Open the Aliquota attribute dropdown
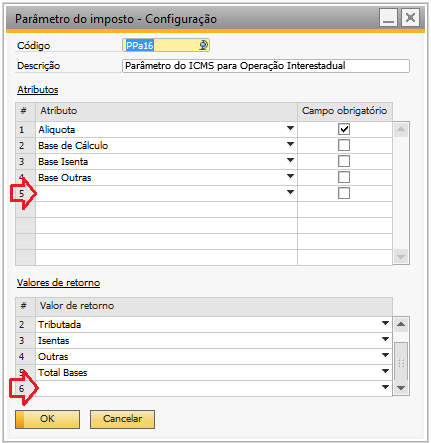Viewport: 431px width, 443px height. (x=290, y=128)
